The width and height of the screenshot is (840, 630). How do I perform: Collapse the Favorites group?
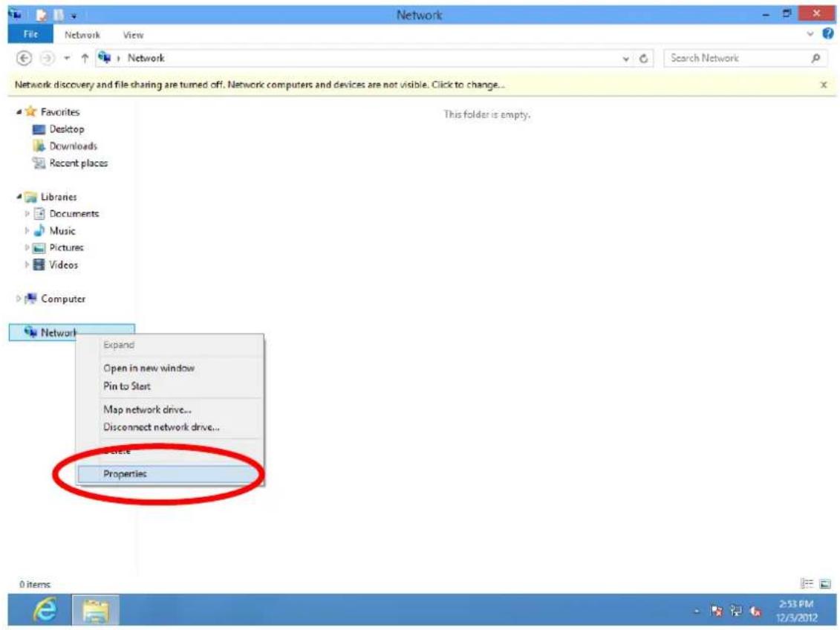(19, 111)
